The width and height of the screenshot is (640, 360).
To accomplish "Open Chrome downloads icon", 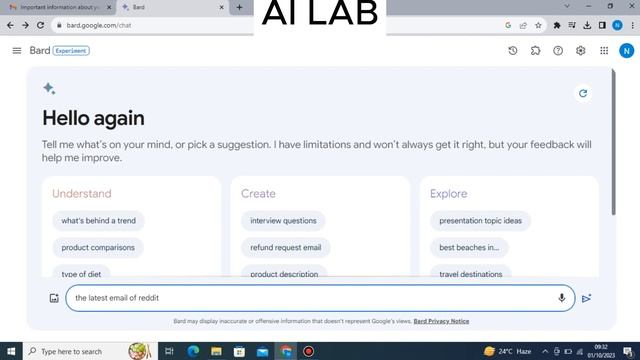I will click(x=587, y=25).
